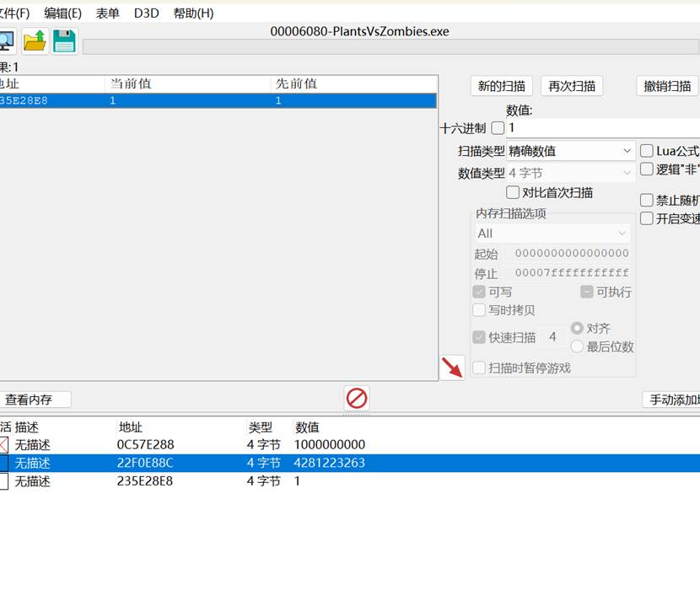The height and width of the screenshot is (601, 700).
Task: Select the value 1000000000 cell
Action: pos(330,444)
